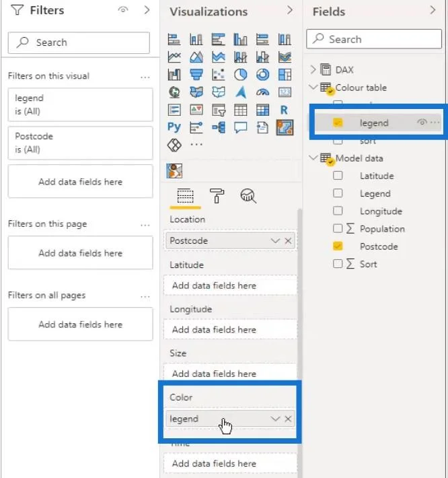The width and height of the screenshot is (448, 478).
Task: Select the line chart visual
Action: pos(174,57)
